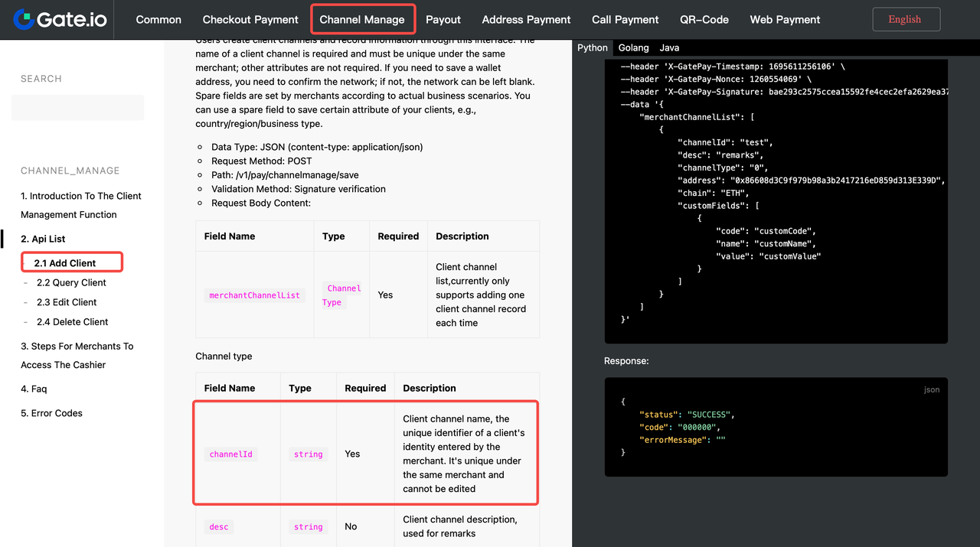The height and width of the screenshot is (547, 980).
Task: Open 2.4 Delete Client entry
Action: coord(72,322)
